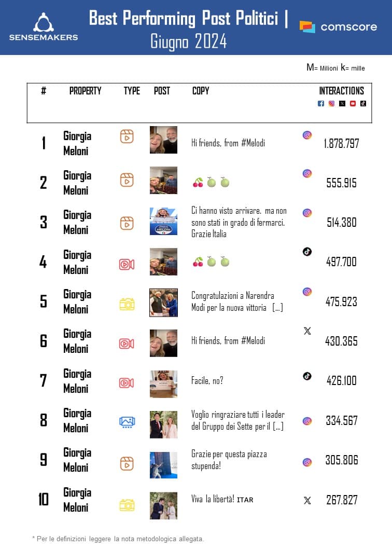Click the Instagram platform icon in row 2
392x549 pixels.
click(307, 174)
